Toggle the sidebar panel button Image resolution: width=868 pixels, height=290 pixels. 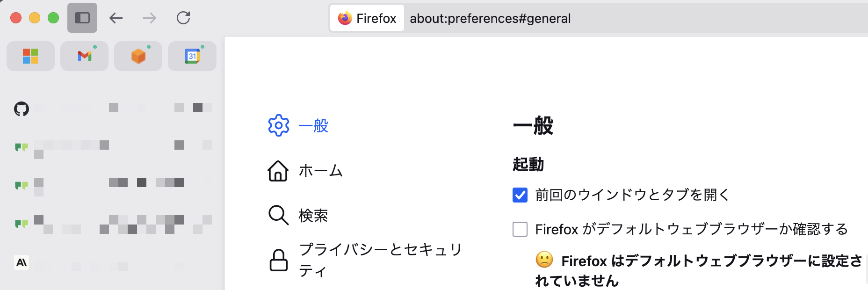tap(82, 18)
